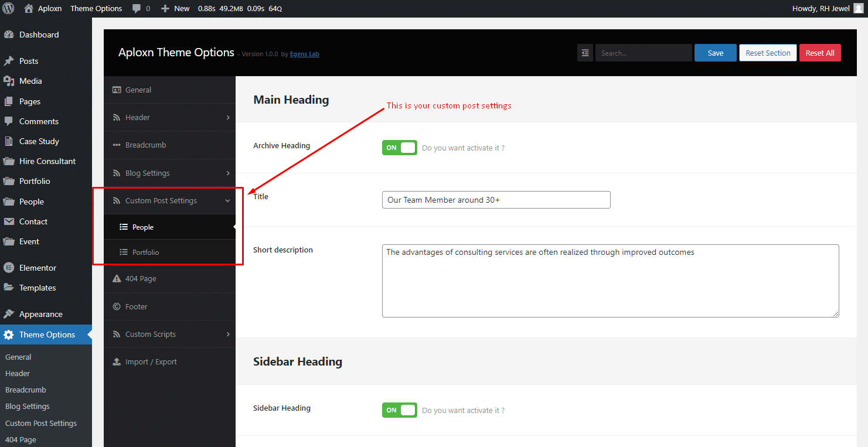
Task: Click the Import / Export upload icon
Action: [117, 361]
